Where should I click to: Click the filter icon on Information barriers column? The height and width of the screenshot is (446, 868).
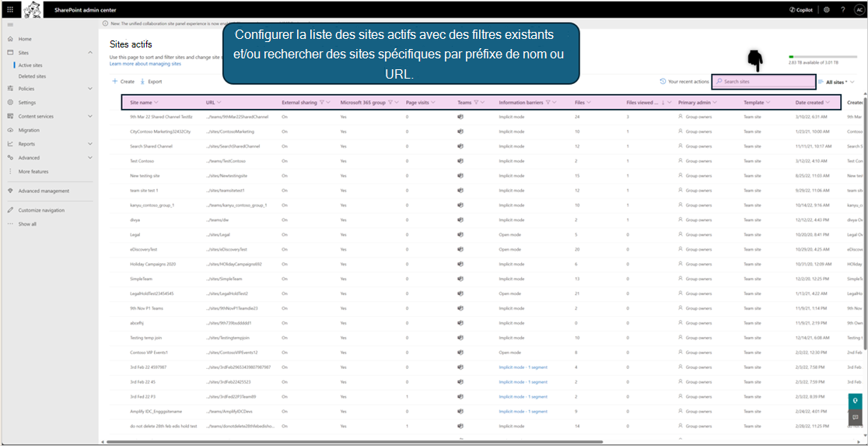click(x=548, y=103)
